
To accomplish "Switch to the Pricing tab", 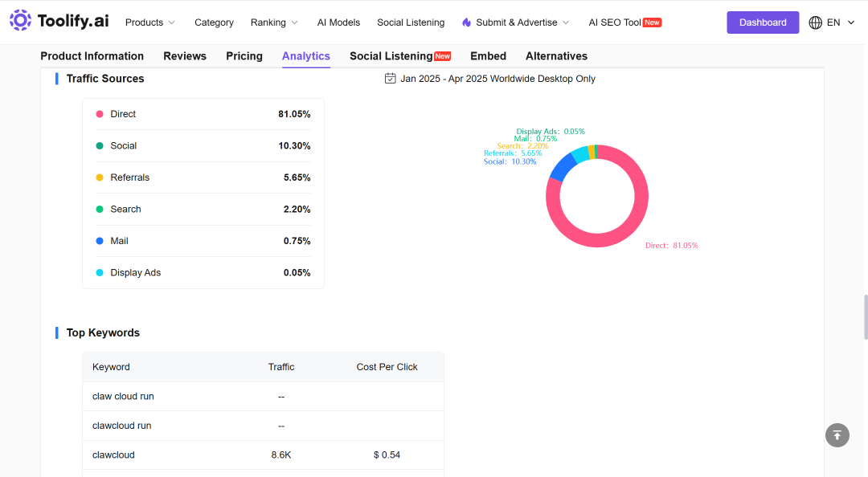I will [x=244, y=56].
